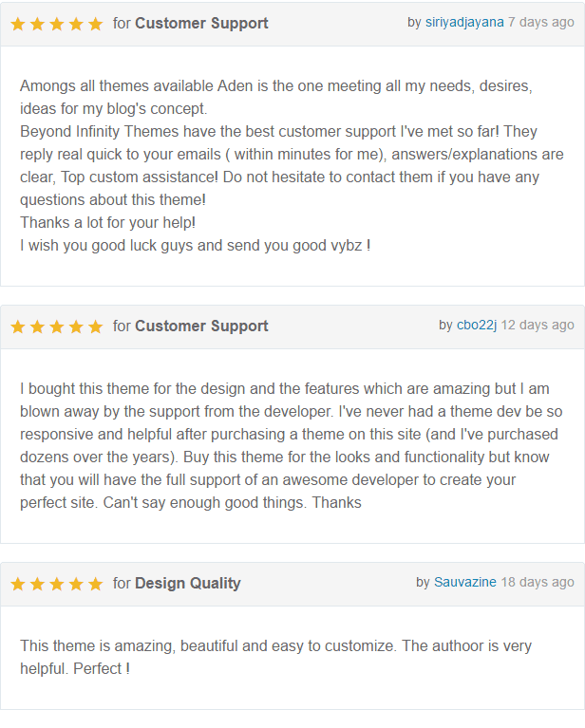The height and width of the screenshot is (728, 585).
Task: Click the "12 days ago" timestamp
Action: click(538, 325)
